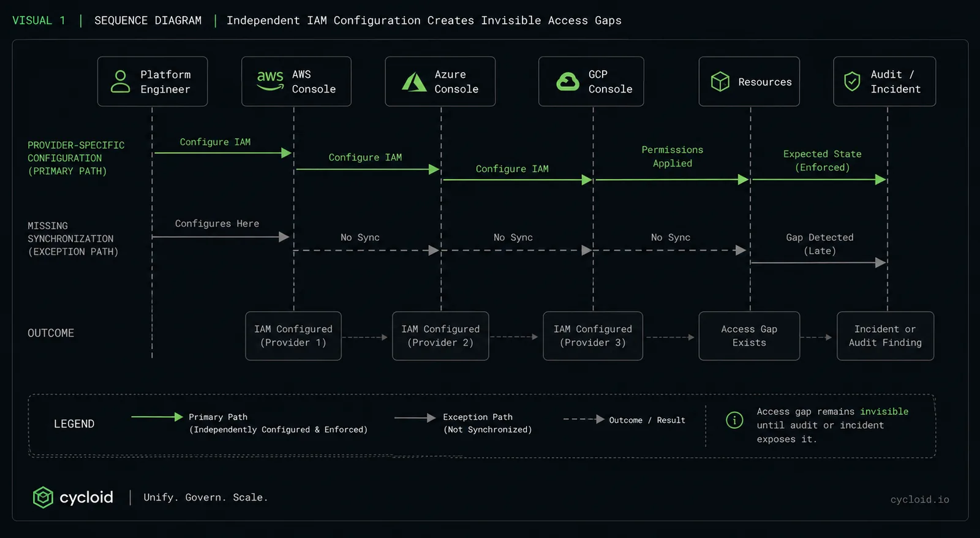This screenshot has height=538, width=980.
Task: Click the 'OUTCOME' row heading
Action: (51, 333)
